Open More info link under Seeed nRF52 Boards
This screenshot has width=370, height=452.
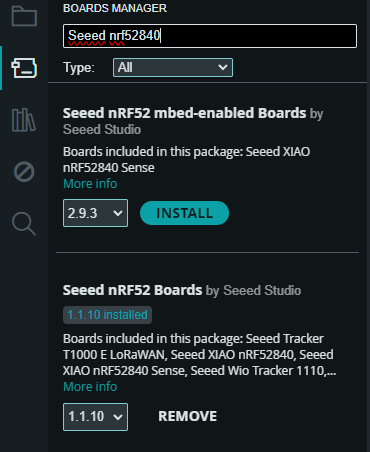[x=90, y=387]
